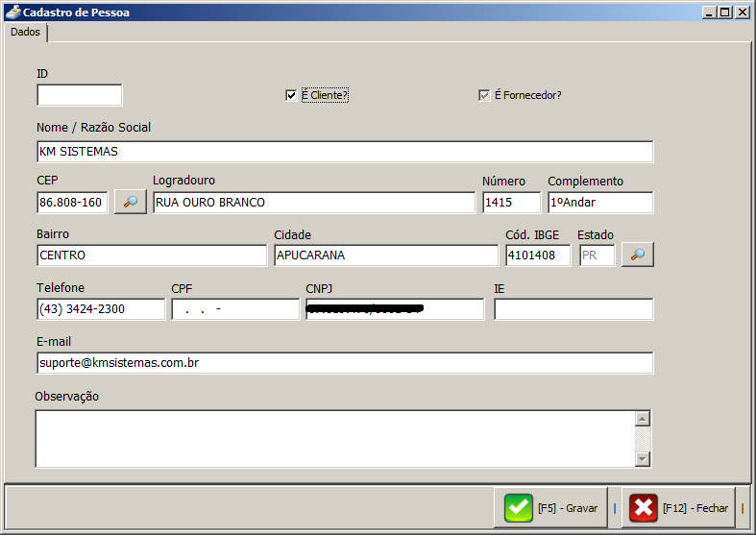
Task: Click the Estado search magnifier button
Action: [x=638, y=255]
